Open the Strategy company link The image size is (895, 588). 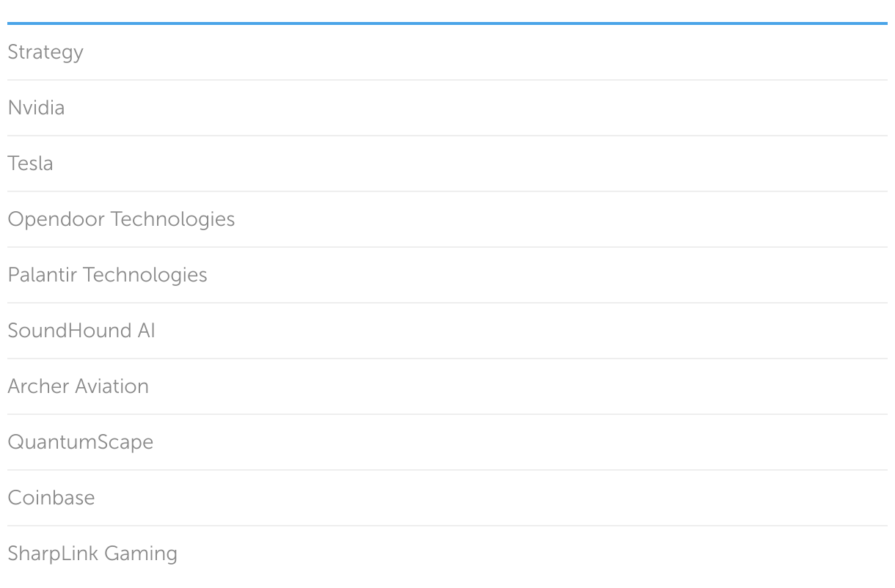point(45,52)
